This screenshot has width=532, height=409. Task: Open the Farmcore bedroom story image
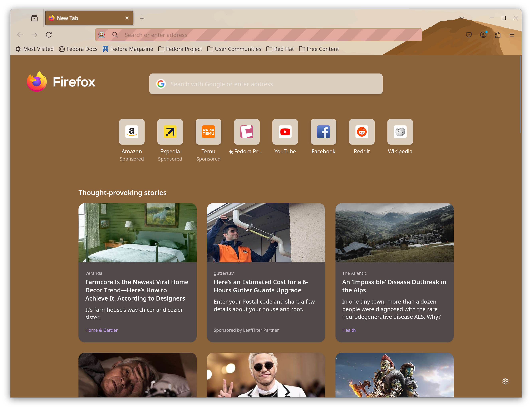138,233
